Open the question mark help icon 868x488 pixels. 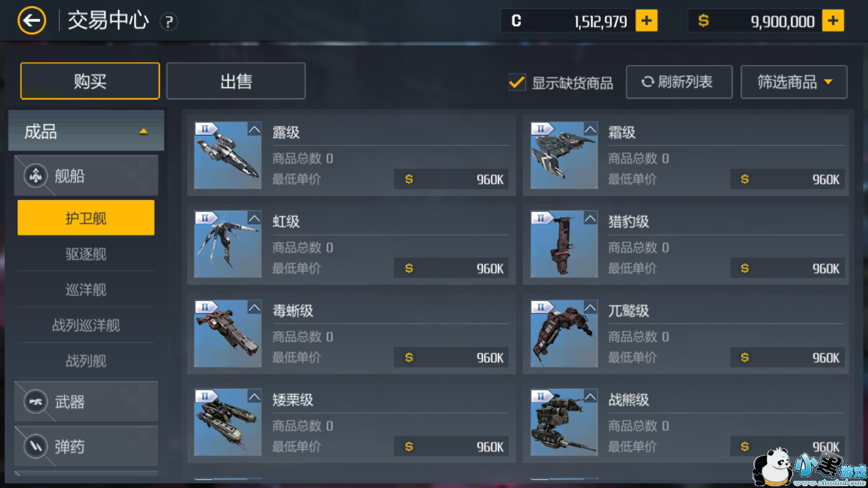(x=169, y=22)
